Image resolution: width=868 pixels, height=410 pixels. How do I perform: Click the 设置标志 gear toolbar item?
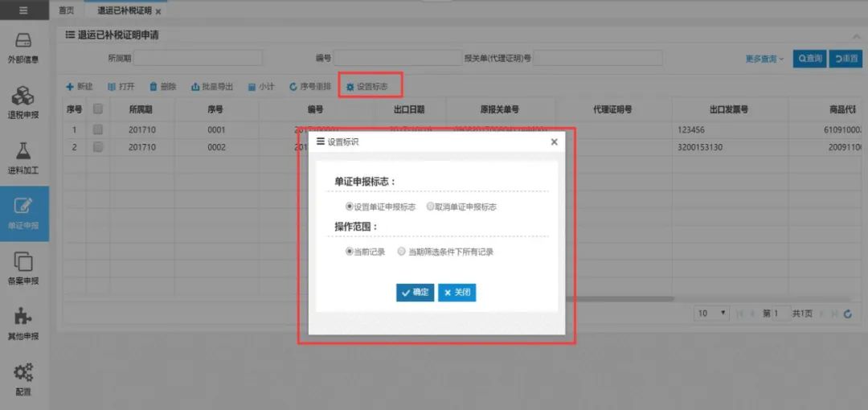tap(366, 87)
